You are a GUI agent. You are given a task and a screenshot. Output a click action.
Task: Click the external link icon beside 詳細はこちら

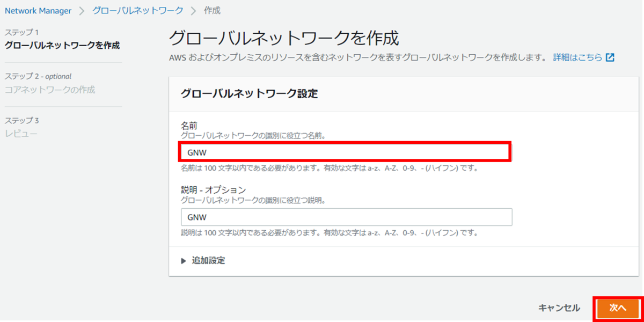(x=610, y=57)
